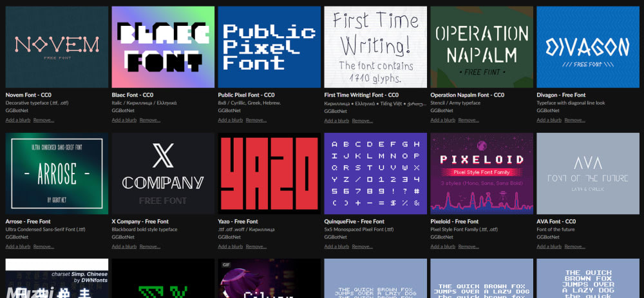Click the 'QuinqueFive - Free Font' title
Image resolution: width=644 pixels, height=298 pixels.
pos(354,221)
